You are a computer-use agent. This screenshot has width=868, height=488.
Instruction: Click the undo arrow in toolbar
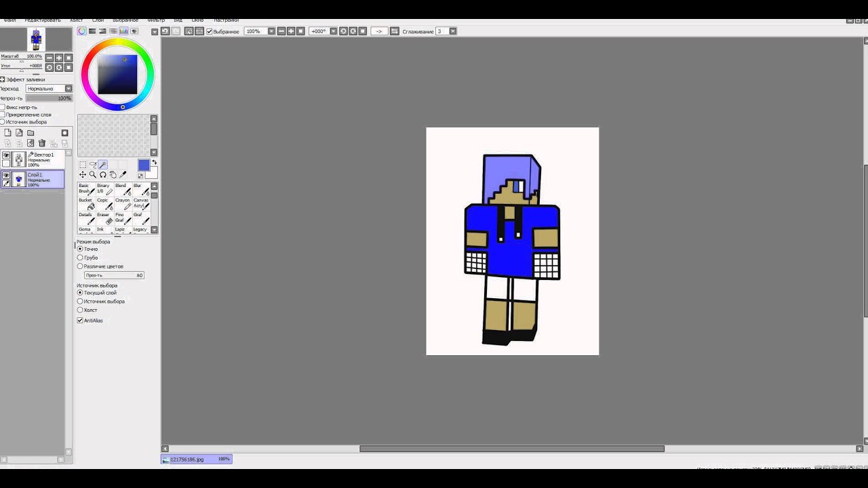tap(165, 31)
